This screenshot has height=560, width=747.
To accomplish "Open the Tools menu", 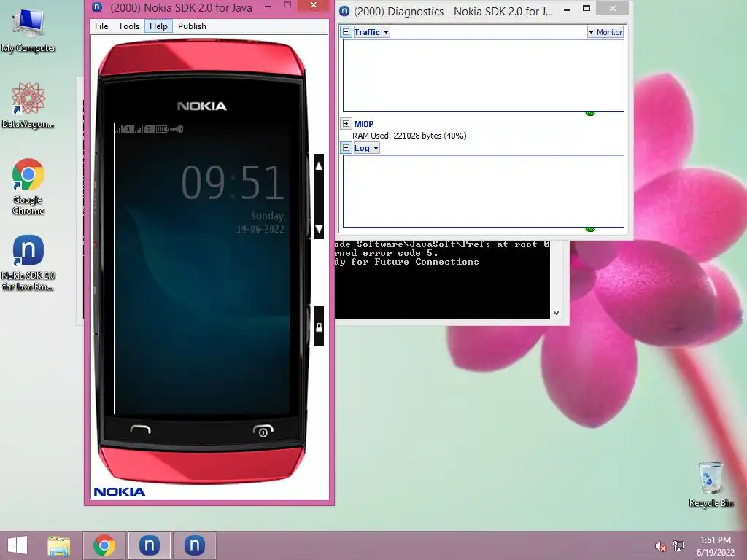I will click(x=128, y=26).
